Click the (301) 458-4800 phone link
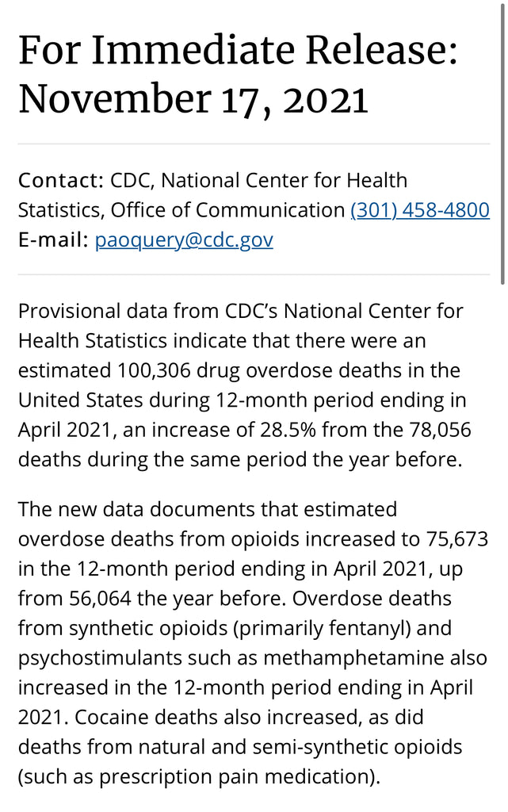This screenshot has width=508, height=812. coord(420,210)
